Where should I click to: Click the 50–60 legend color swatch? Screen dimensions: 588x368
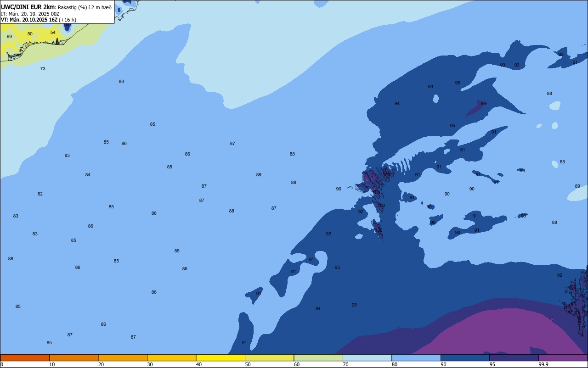[269, 357]
